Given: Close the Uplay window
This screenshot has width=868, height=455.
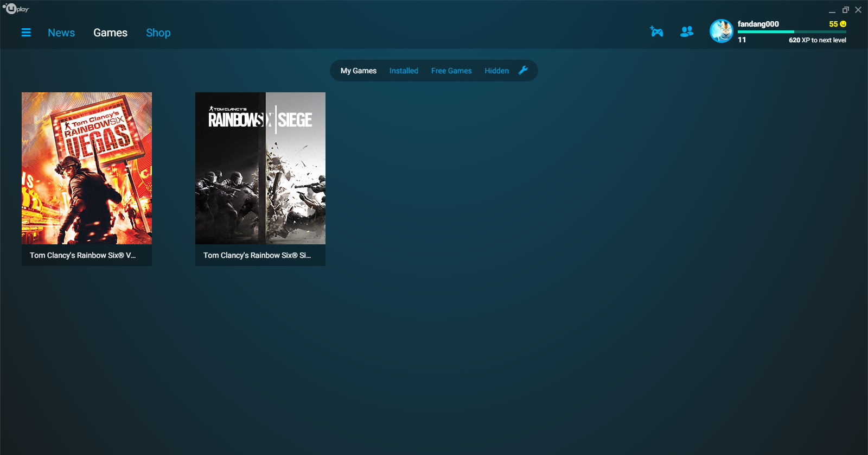Looking at the screenshot, I should pyautogui.click(x=858, y=10).
